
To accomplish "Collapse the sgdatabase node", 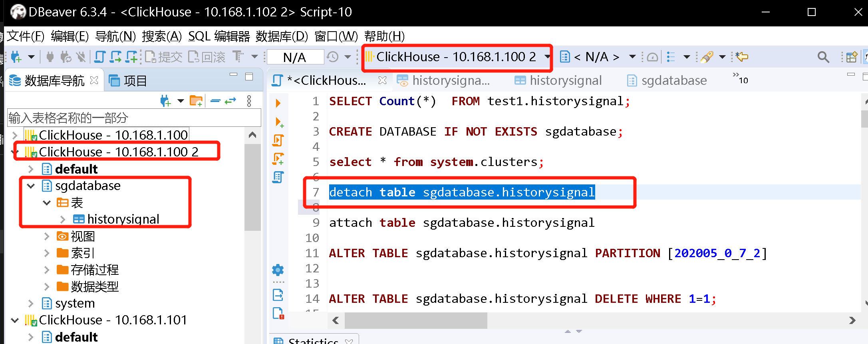I will pos(31,186).
